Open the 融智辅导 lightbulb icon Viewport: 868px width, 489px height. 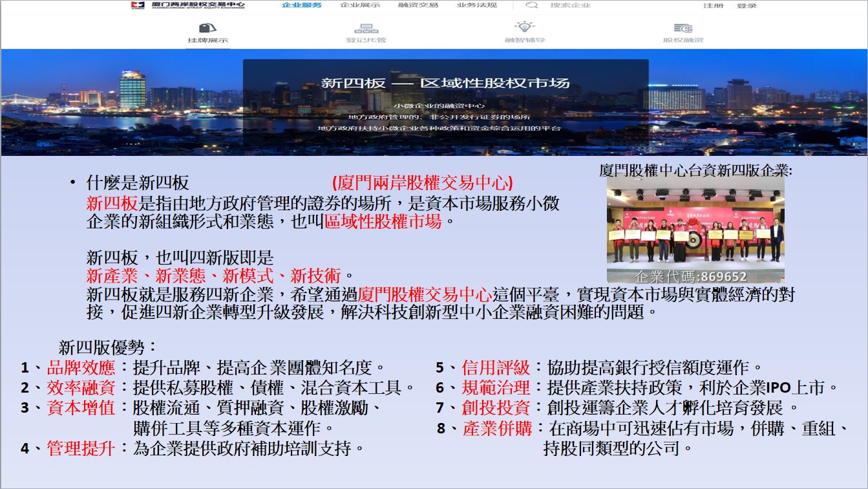coord(524,27)
